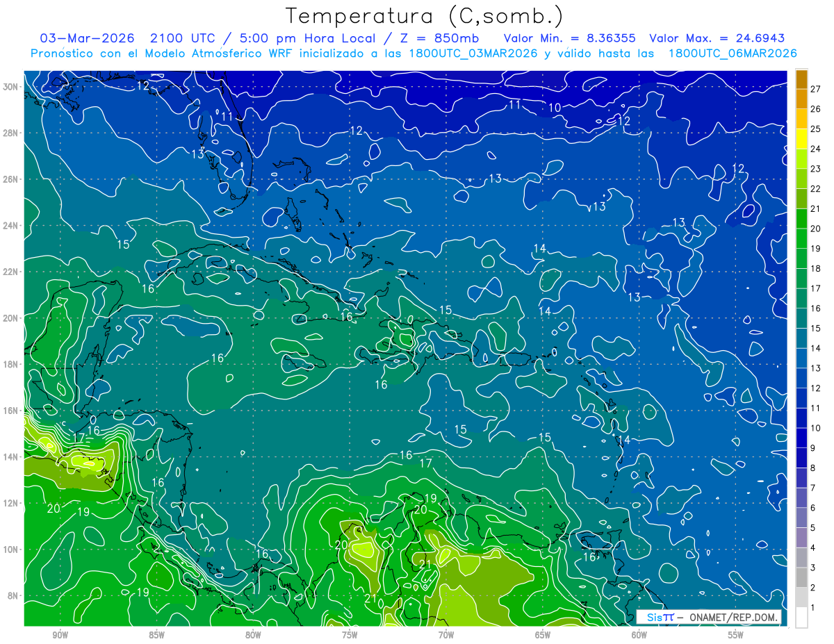Click the color scale label "7"
Screen dimensions: 834x644
(813, 488)
